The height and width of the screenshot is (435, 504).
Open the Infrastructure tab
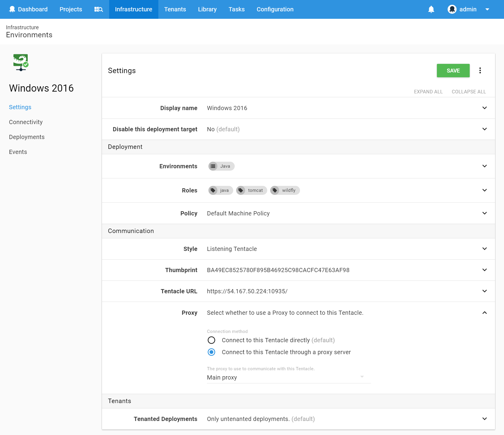point(134,9)
